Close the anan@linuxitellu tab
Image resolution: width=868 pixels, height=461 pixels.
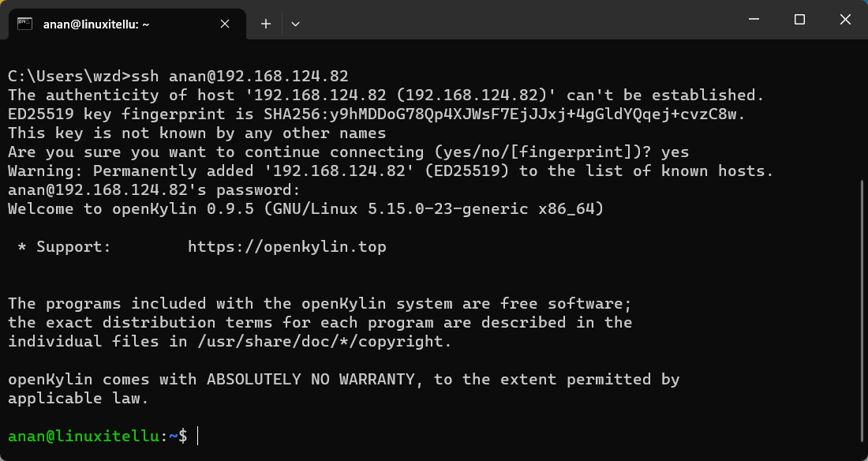[225, 24]
